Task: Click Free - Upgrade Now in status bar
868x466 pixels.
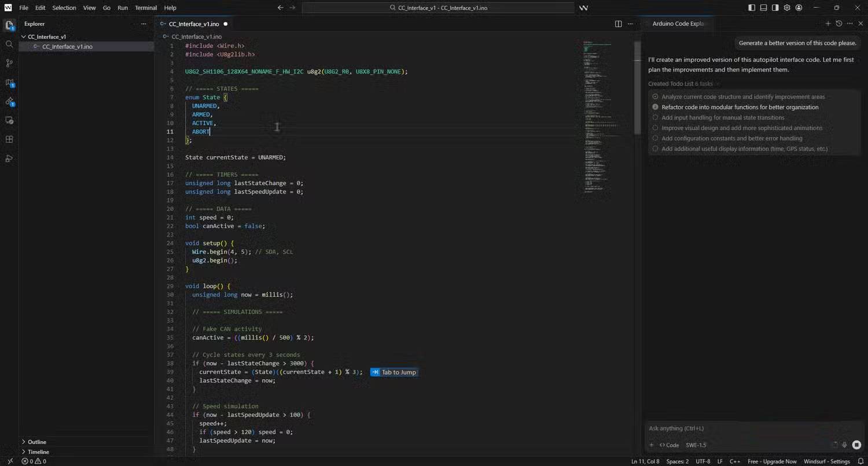Action: [x=772, y=461]
